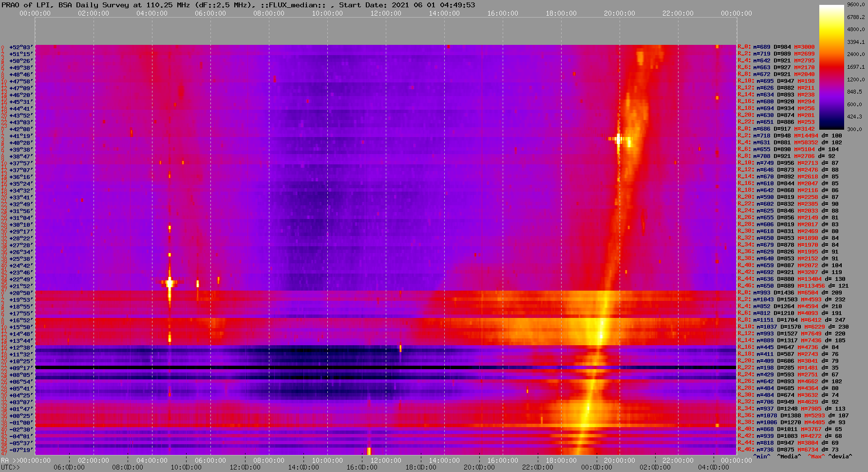This screenshot has height=472, width=868.
Task: Click the '+09°17'' declination label
Action: point(21,368)
